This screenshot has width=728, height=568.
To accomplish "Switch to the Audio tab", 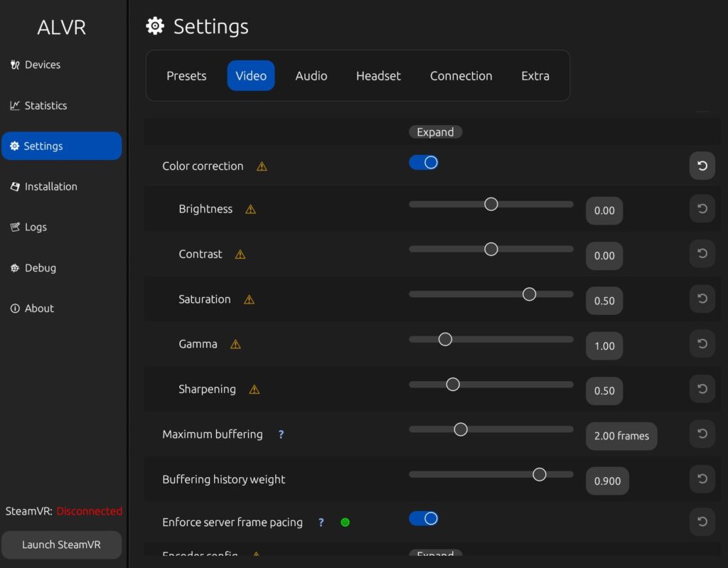I will tap(311, 76).
